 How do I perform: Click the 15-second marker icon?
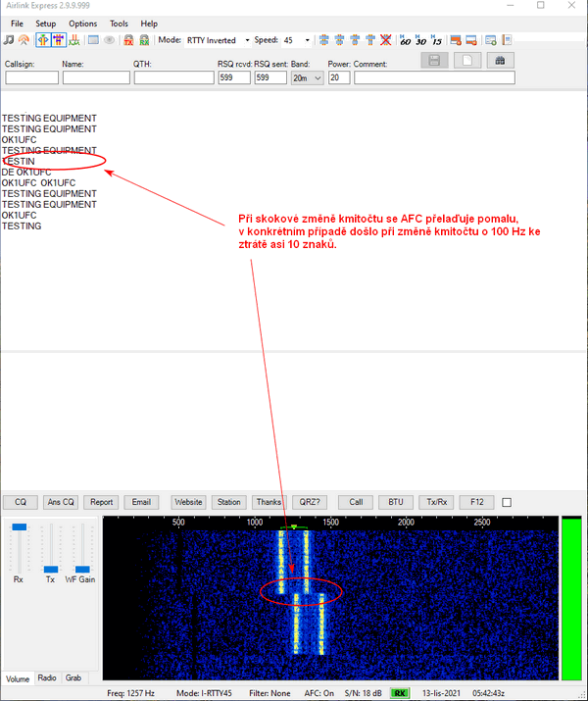(x=435, y=40)
